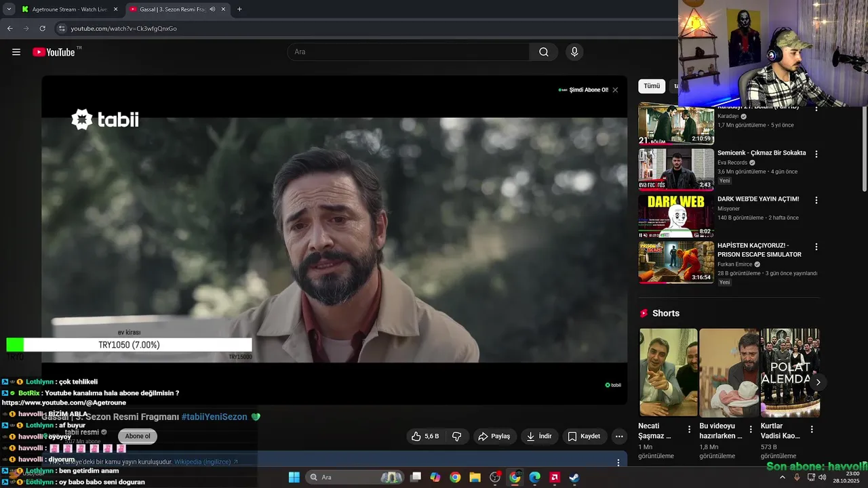Open the info panel three-dot menu

point(618,462)
